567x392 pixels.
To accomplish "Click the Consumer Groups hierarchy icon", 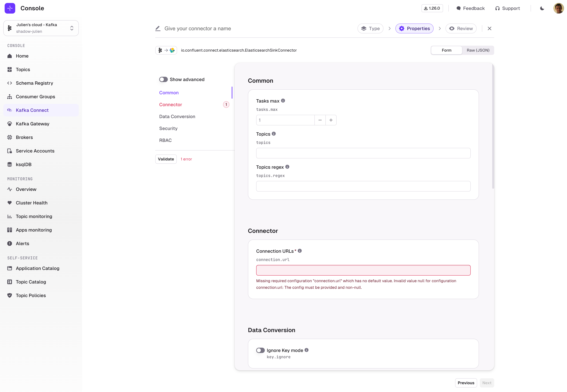I will [10, 97].
